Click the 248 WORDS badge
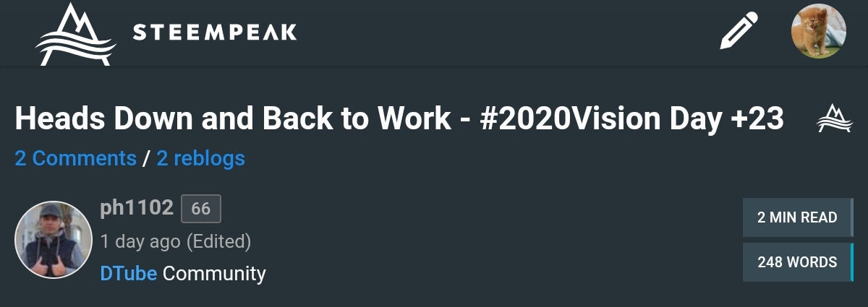The width and height of the screenshot is (868, 307). 797,262
